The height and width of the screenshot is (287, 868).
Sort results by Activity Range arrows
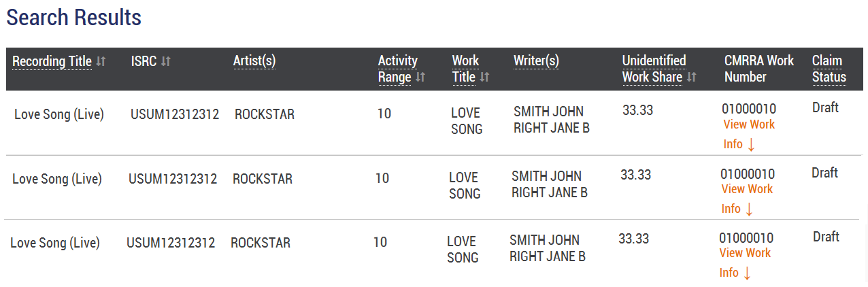420,78
